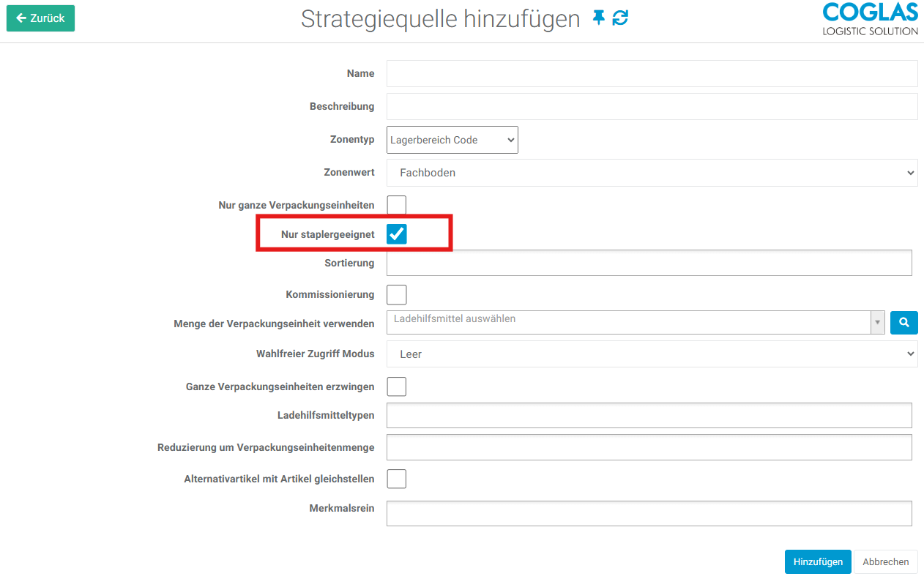924x579 pixels.
Task: Expand the Zonenwert dropdown
Action: (x=652, y=173)
